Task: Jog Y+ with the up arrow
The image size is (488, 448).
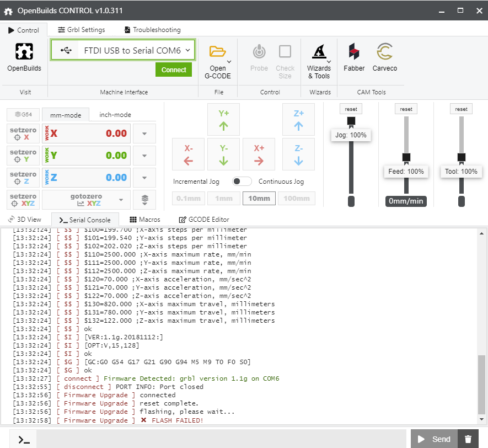Action: tap(223, 120)
